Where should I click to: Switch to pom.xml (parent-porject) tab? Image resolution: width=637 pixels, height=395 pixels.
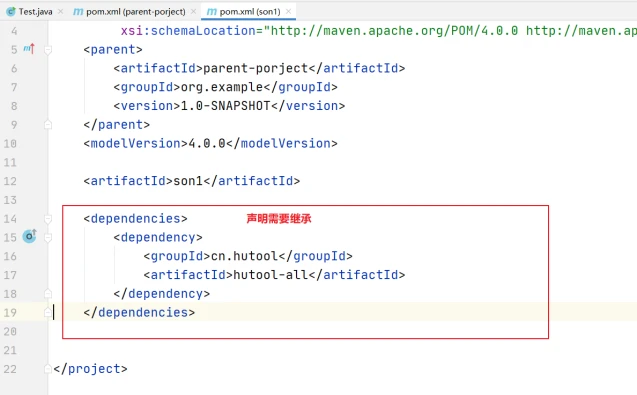point(136,12)
